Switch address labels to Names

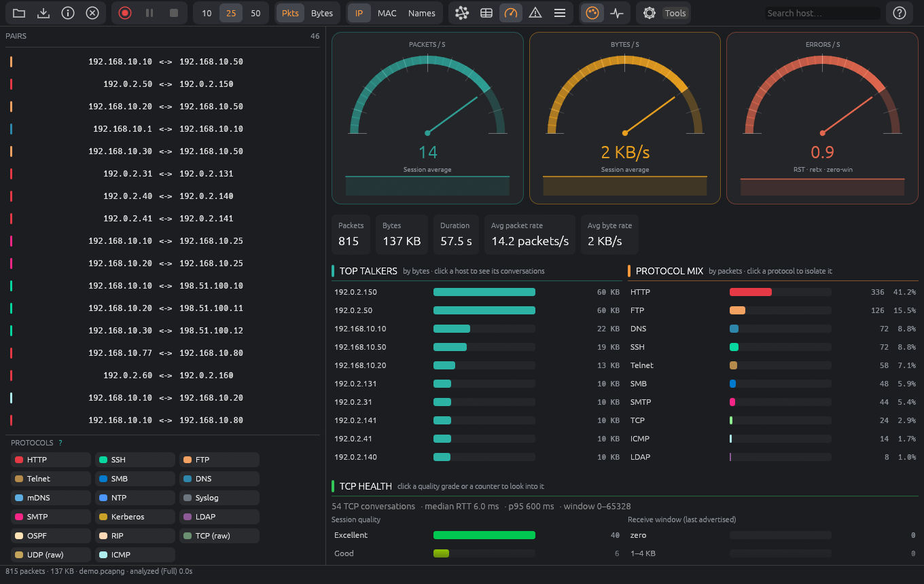click(422, 13)
